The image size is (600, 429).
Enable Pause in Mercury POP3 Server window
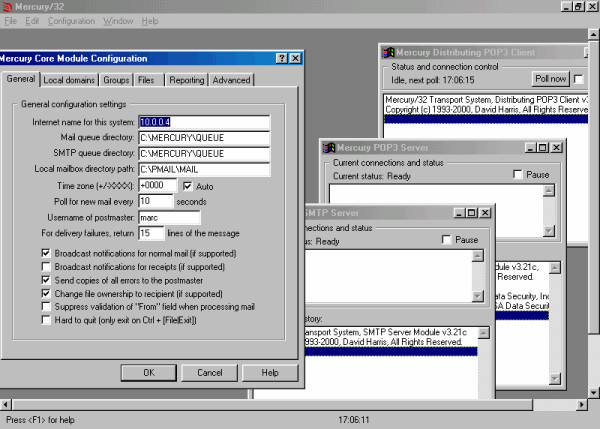[517, 175]
